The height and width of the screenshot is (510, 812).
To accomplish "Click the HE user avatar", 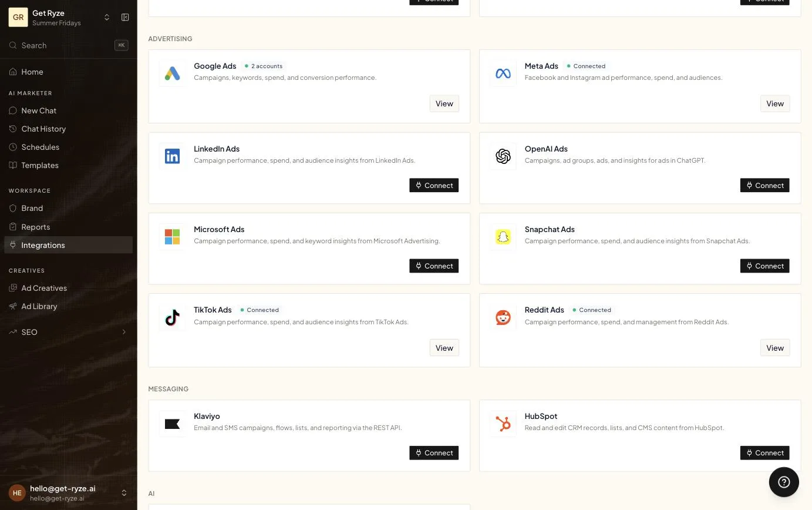I will (17, 493).
